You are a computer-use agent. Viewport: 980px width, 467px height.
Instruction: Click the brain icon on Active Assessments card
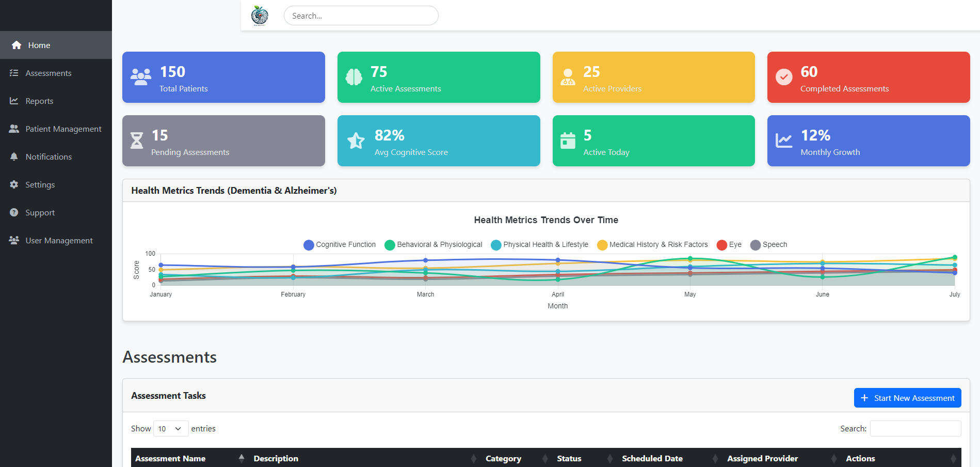(354, 77)
